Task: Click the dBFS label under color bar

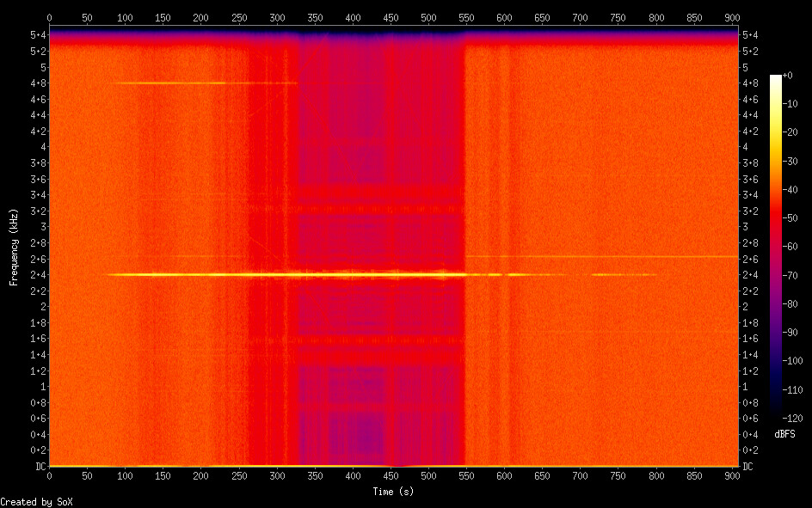Action: tap(784, 434)
